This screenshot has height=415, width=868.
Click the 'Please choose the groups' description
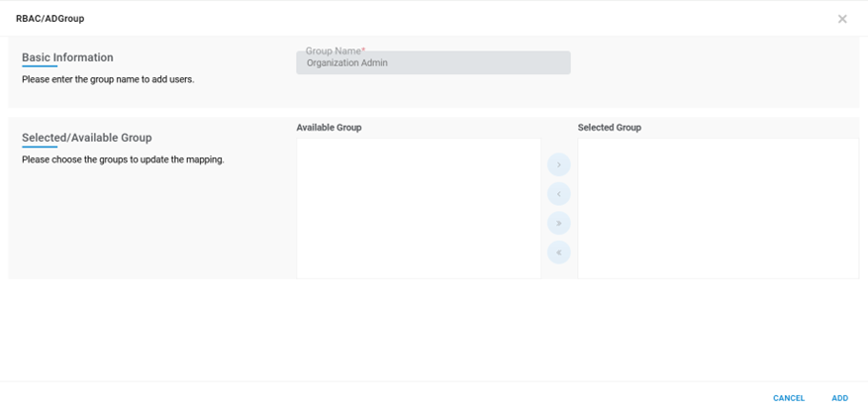point(123,159)
